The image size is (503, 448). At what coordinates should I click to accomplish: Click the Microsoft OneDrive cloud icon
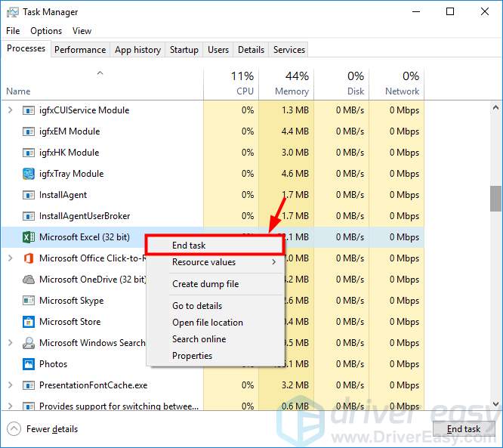pyautogui.click(x=29, y=280)
